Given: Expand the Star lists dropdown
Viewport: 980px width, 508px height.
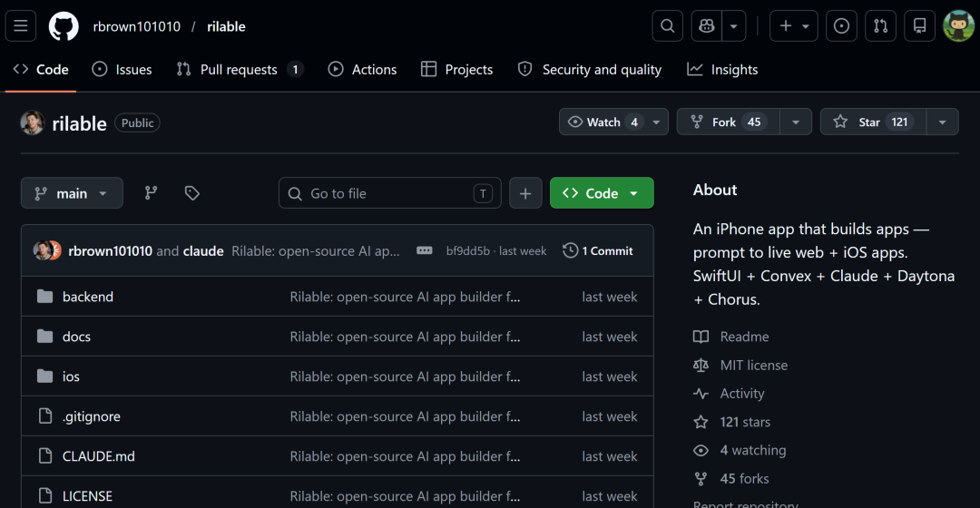Looking at the screenshot, I should point(942,122).
